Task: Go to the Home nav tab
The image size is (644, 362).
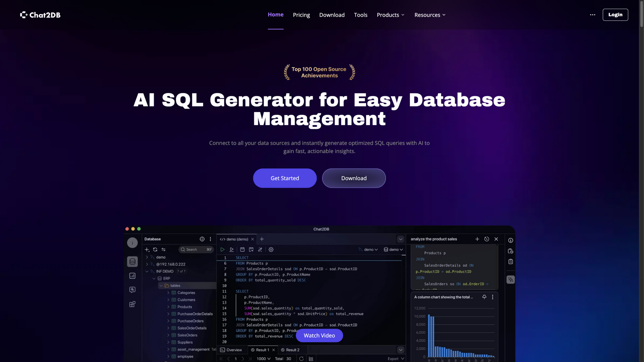Action: coord(275,15)
